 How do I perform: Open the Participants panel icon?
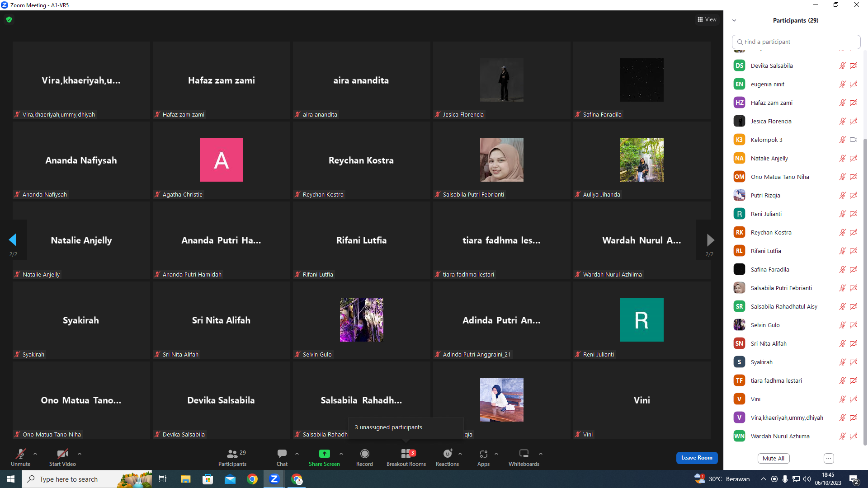[x=232, y=454]
